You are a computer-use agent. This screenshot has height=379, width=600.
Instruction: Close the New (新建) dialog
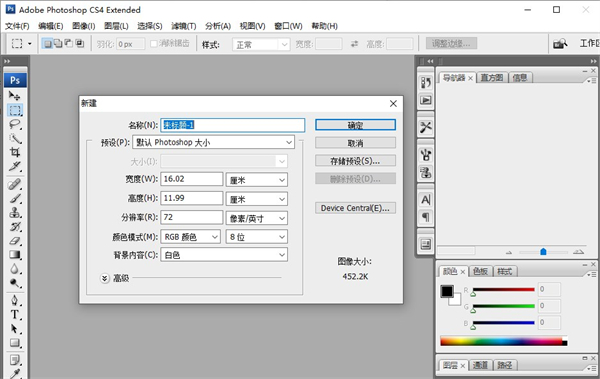click(393, 104)
